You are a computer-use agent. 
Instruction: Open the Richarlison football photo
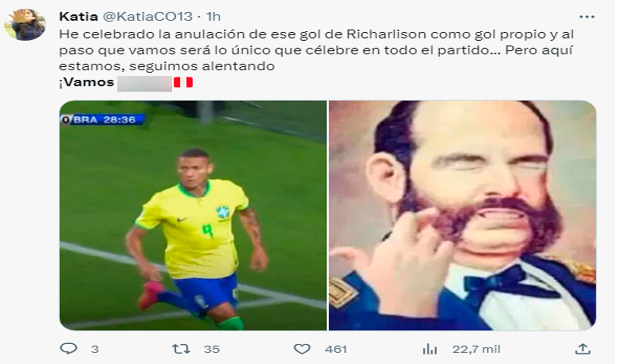coord(193,215)
